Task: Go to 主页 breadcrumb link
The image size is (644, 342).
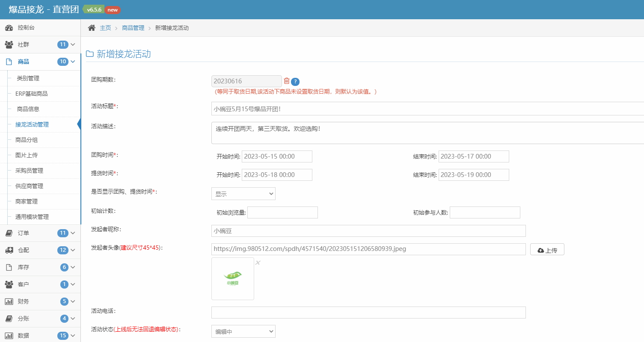Action: pos(105,28)
